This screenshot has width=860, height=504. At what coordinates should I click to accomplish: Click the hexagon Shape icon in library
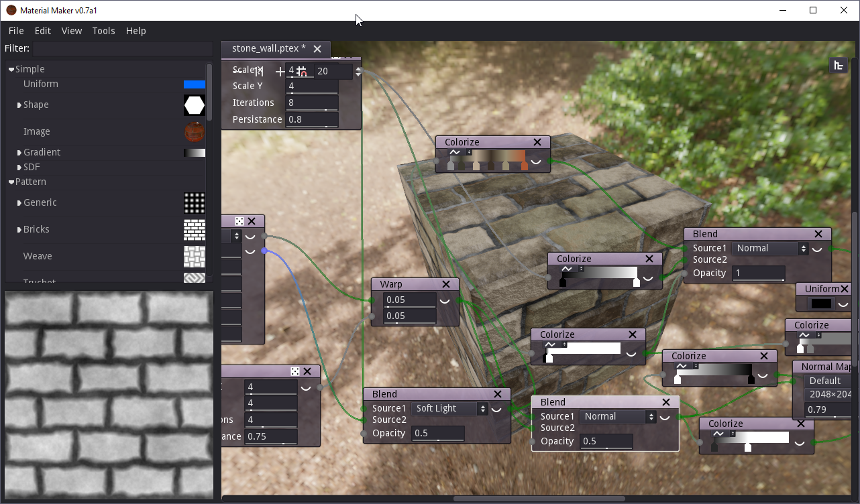coord(195,105)
